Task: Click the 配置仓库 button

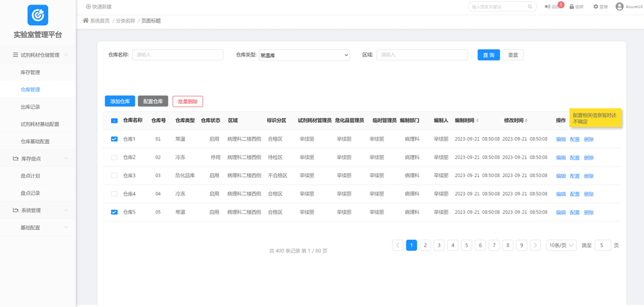Action: [x=153, y=101]
